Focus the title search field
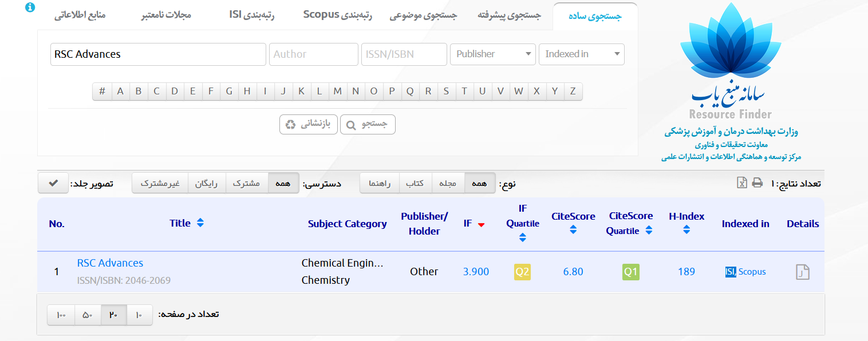This screenshot has width=868, height=341. click(x=158, y=54)
